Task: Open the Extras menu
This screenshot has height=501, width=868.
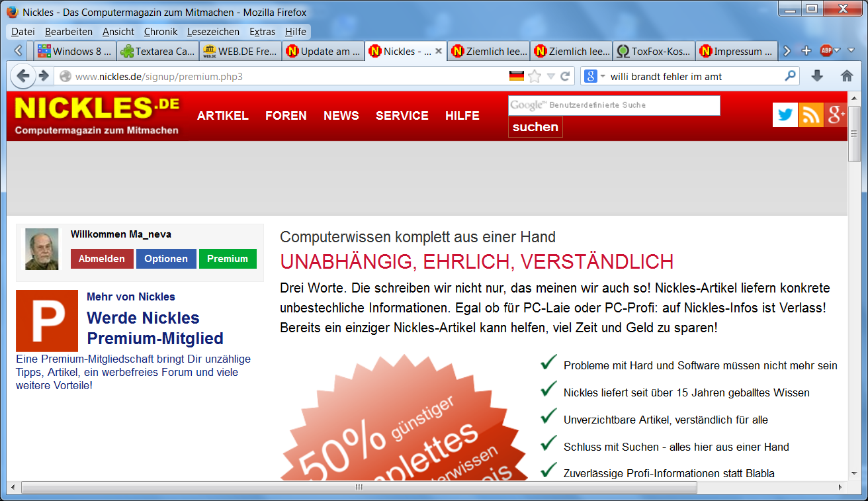Action: click(263, 32)
